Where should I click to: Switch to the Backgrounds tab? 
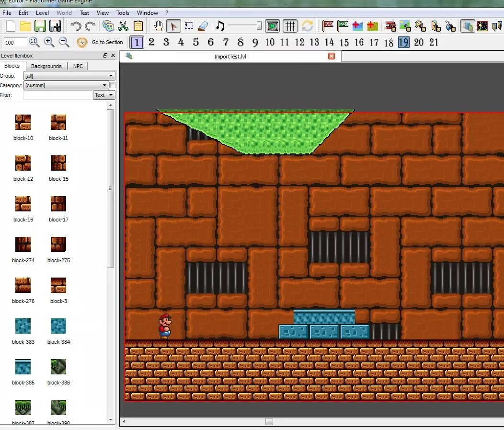click(46, 66)
